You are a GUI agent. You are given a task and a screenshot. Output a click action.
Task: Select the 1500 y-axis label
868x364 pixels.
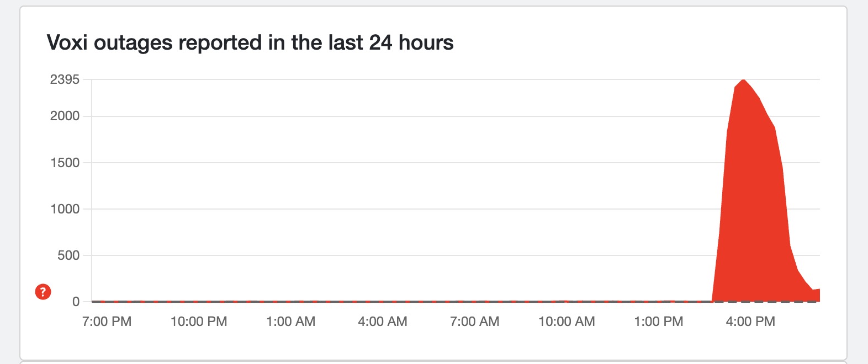click(x=65, y=163)
